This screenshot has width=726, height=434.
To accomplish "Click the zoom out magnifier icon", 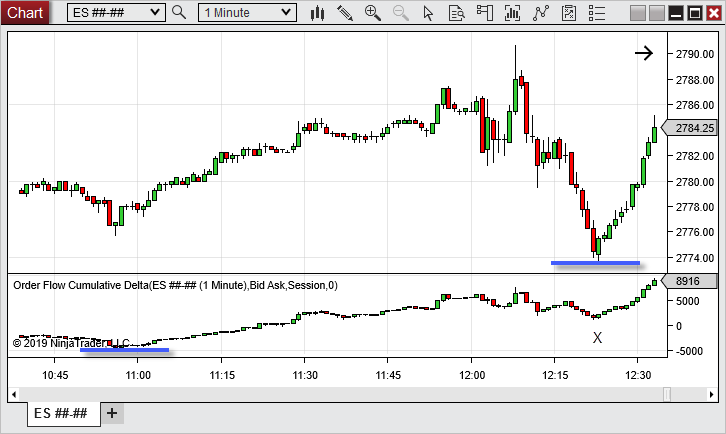I will 401,12.
